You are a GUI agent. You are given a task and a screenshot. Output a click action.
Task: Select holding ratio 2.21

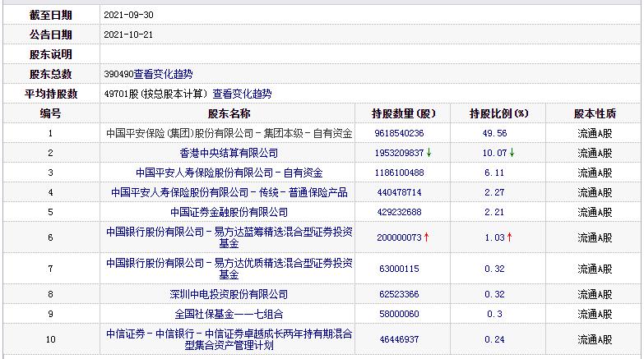coord(494,212)
